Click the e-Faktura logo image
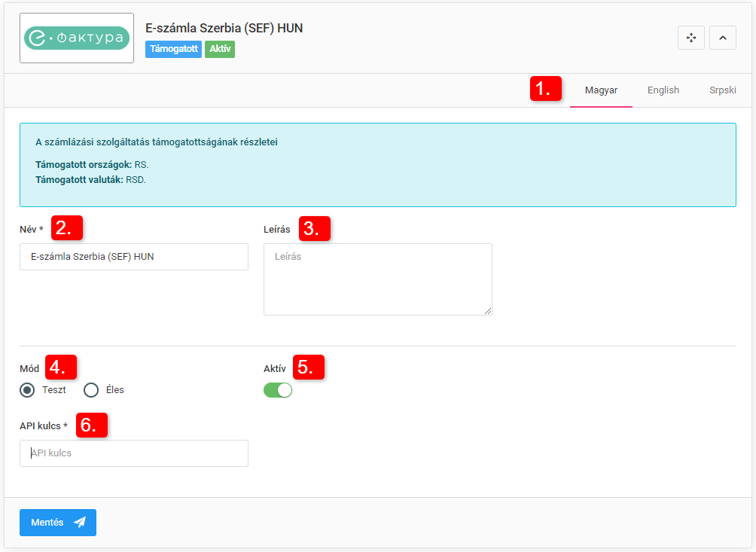 77,38
